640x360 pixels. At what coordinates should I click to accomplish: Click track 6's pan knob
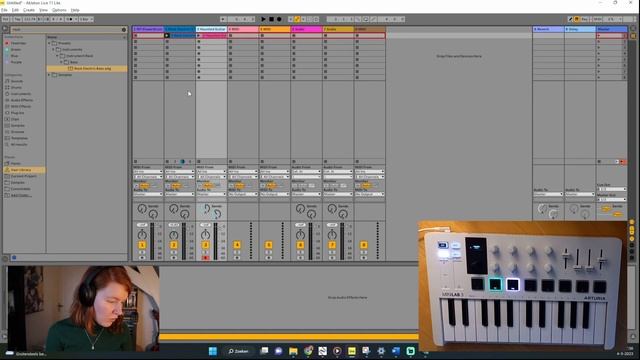pyautogui.click(x=300, y=235)
